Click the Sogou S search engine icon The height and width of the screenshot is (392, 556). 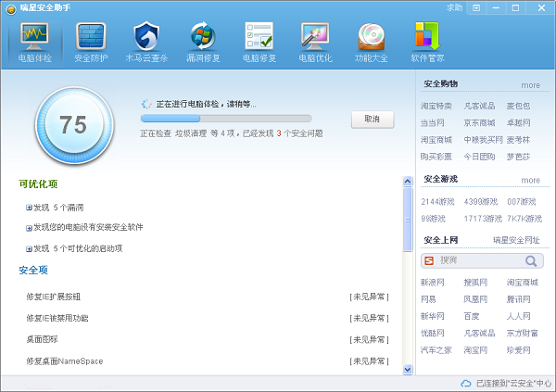[429, 260]
